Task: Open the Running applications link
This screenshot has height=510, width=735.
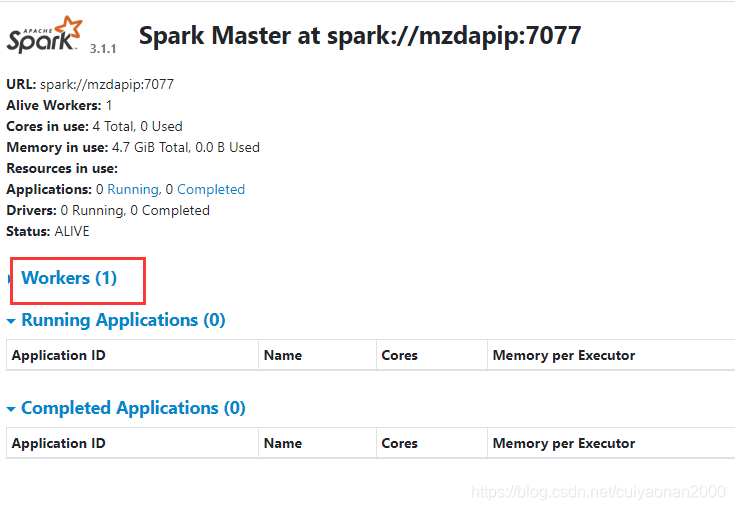Action: [x=133, y=189]
